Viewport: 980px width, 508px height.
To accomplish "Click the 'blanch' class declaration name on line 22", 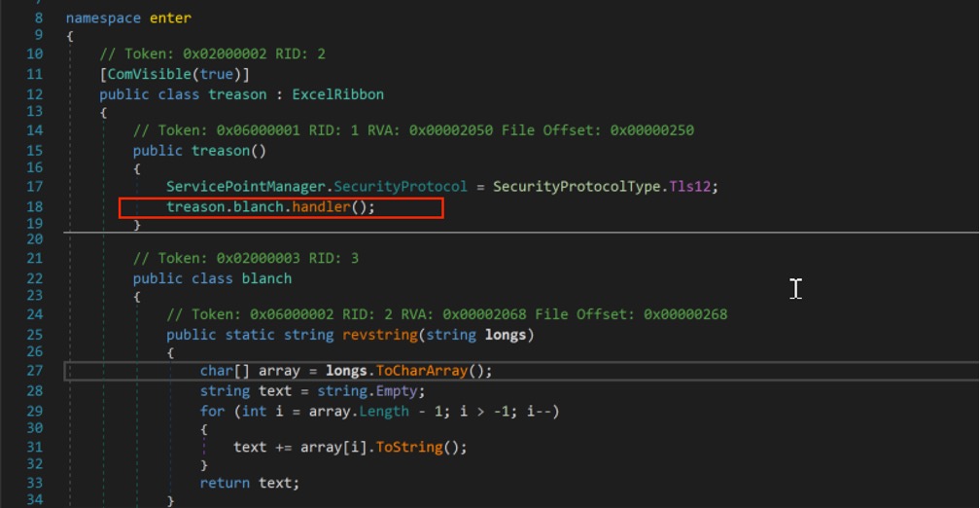I will (266, 278).
